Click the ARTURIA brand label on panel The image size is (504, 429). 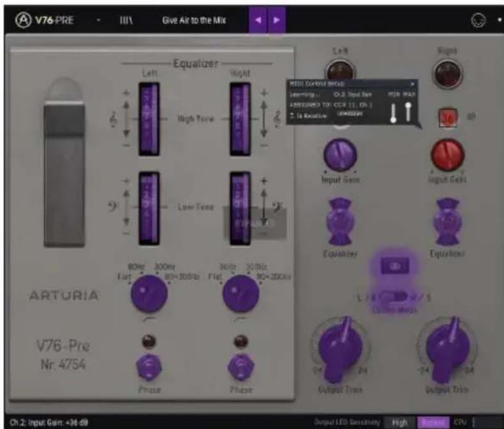click(64, 295)
